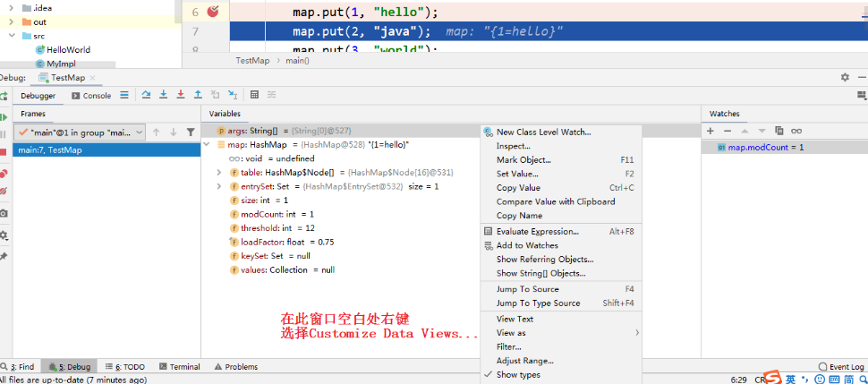Click the pin tab icon in debug sidebar
The height and width of the screenshot is (384, 868).
4,257
